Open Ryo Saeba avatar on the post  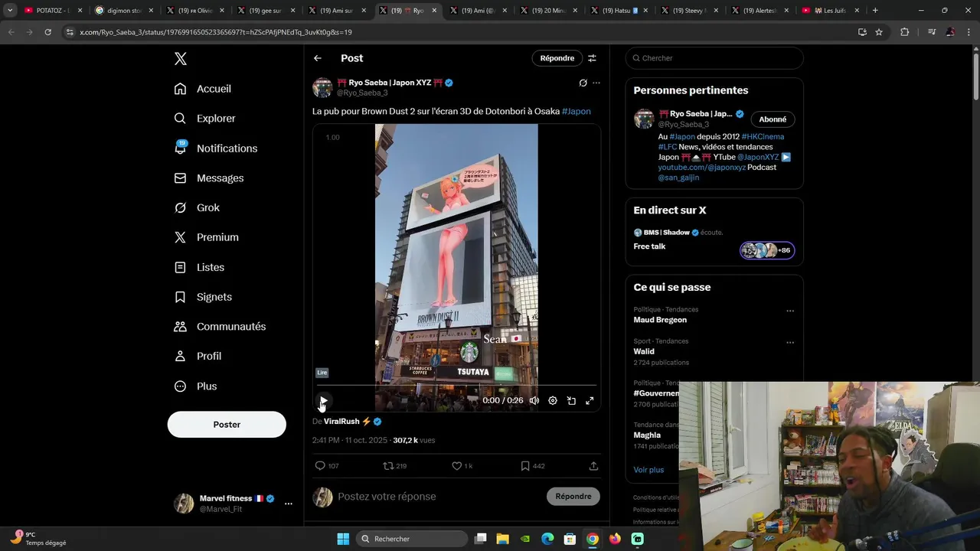[322, 87]
